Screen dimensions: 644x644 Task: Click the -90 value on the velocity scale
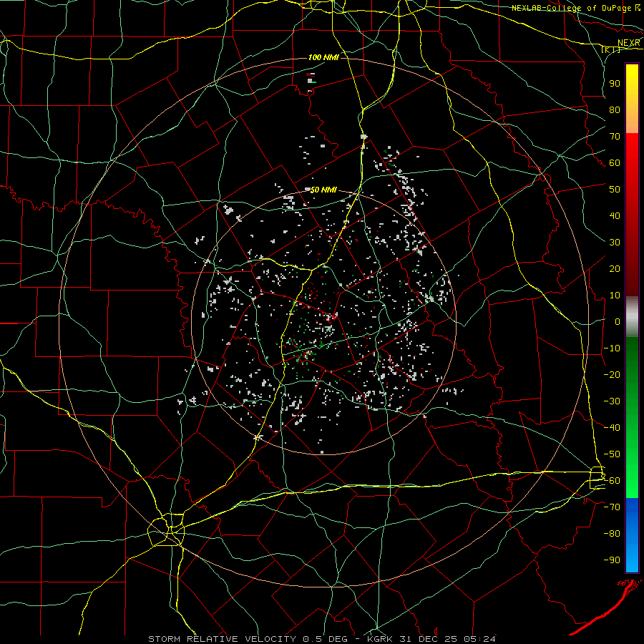pyautogui.click(x=612, y=560)
